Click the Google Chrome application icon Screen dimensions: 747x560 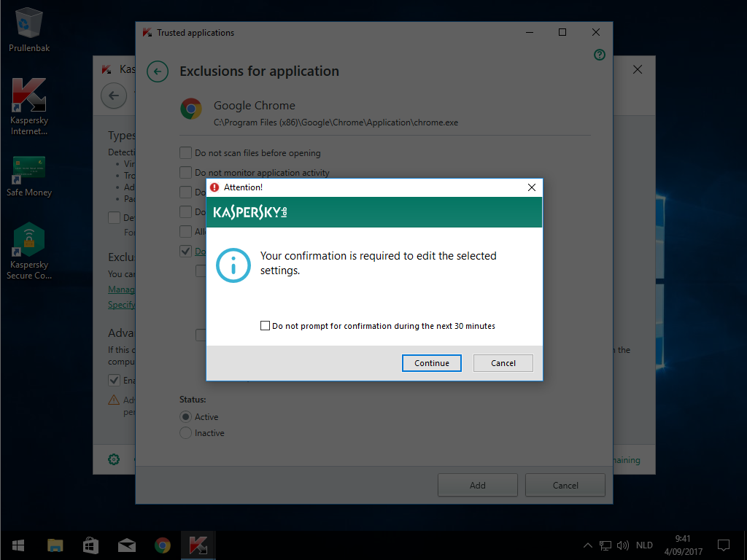pyautogui.click(x=191, y=109)
